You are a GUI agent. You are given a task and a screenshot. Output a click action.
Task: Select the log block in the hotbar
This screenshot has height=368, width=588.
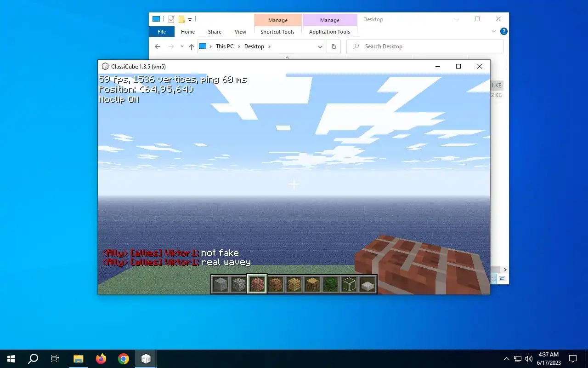312,285
